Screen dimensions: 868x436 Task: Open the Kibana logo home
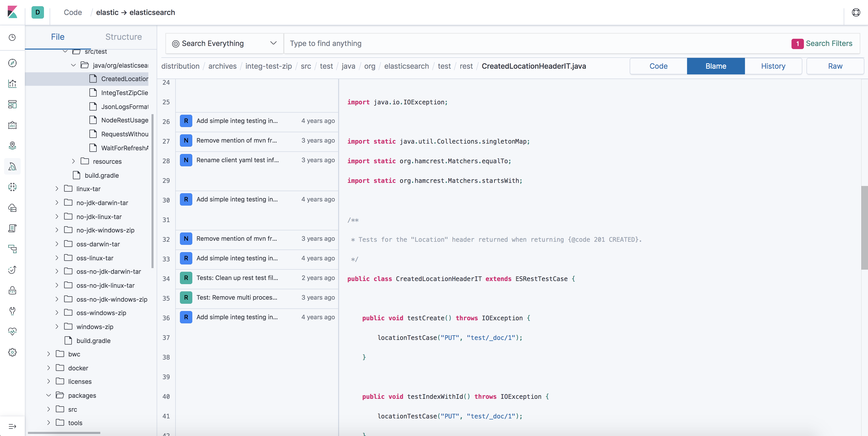coord(12,12)
